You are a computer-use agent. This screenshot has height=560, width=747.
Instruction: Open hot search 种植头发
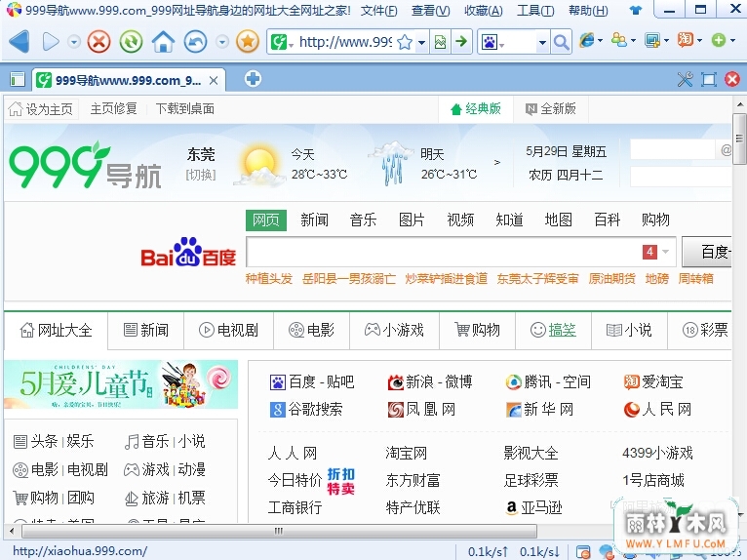(x=269, y=279)
